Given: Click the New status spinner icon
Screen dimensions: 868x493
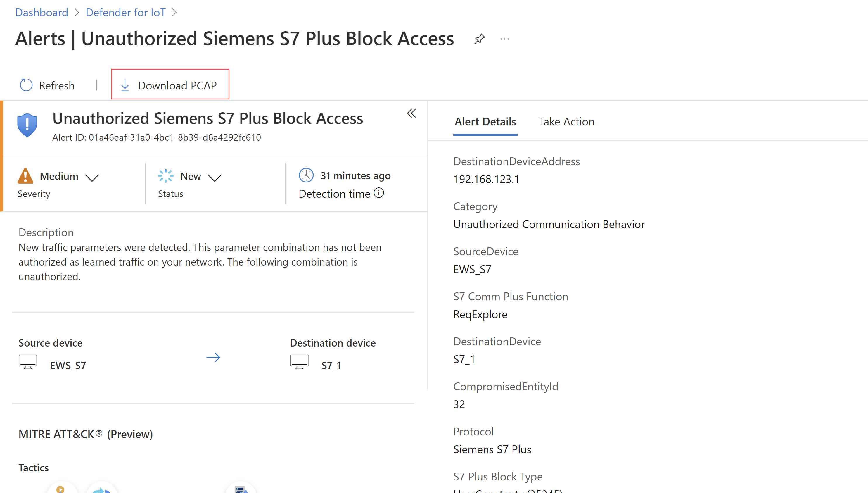Looking at the screenshot, I should click(165, 176).
